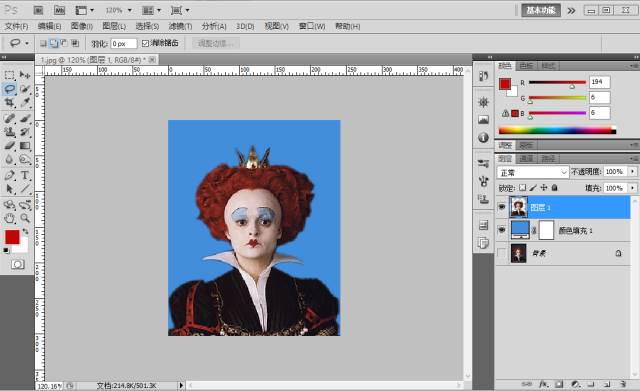Select the Brush tool

(x=25, y=118)
